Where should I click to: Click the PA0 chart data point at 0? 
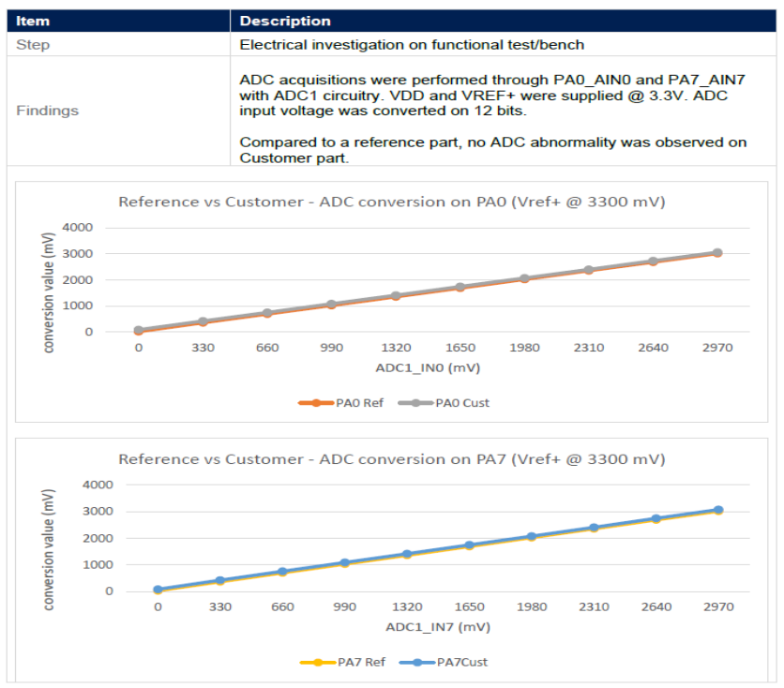click(x=139, y=330)
